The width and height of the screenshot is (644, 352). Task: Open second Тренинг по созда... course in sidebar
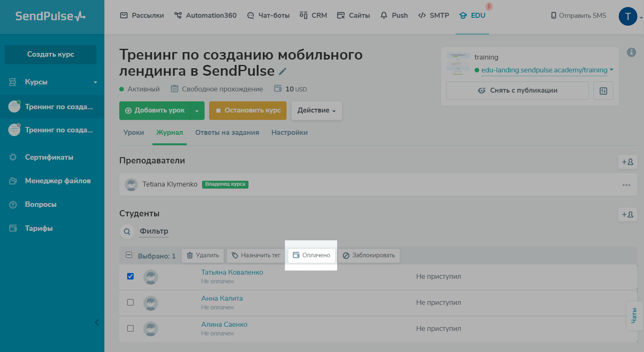tap(52, 130)
